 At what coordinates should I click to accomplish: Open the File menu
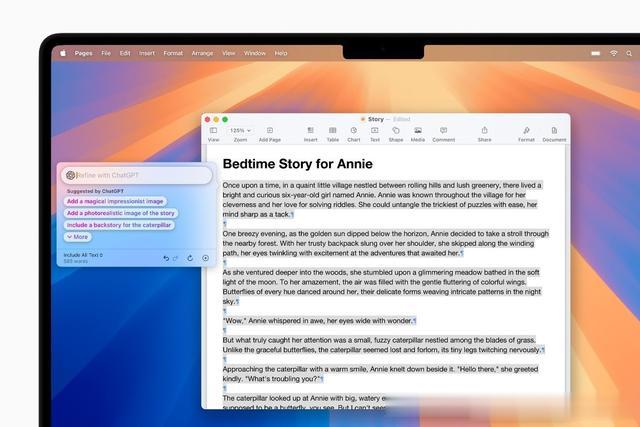(x=106, y=53)
